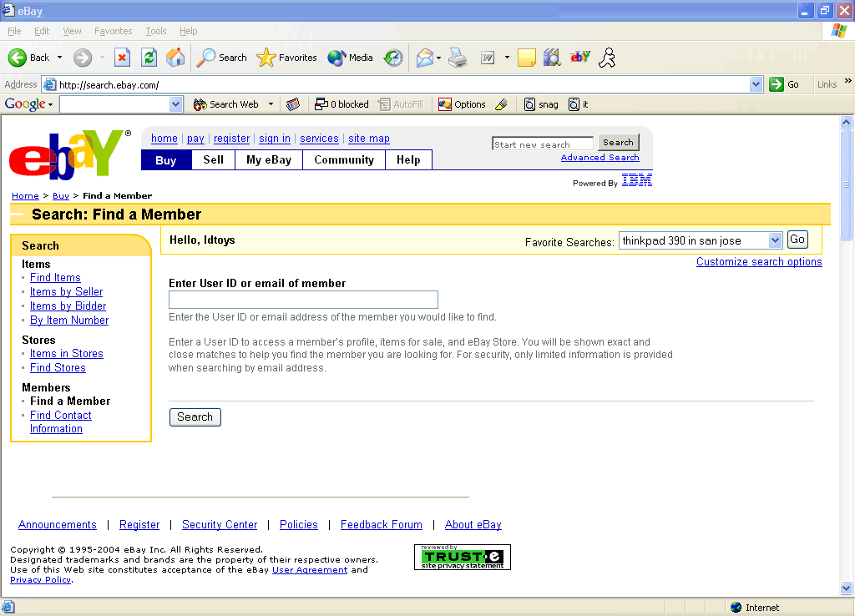Image resolution: width=855 pixels, height=616 pixels.
Task: Open Advanced Search link
Action: 600,157
